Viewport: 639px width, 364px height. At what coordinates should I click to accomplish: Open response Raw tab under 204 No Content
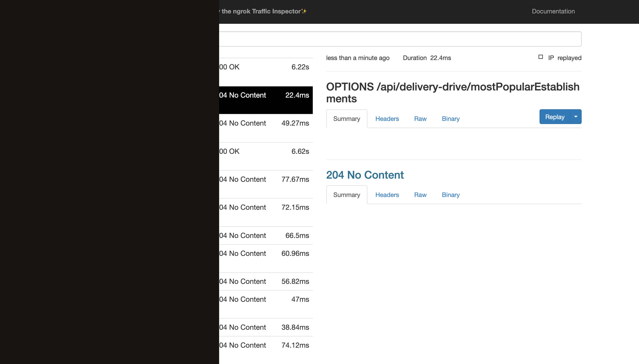click(x=420, y=195)
